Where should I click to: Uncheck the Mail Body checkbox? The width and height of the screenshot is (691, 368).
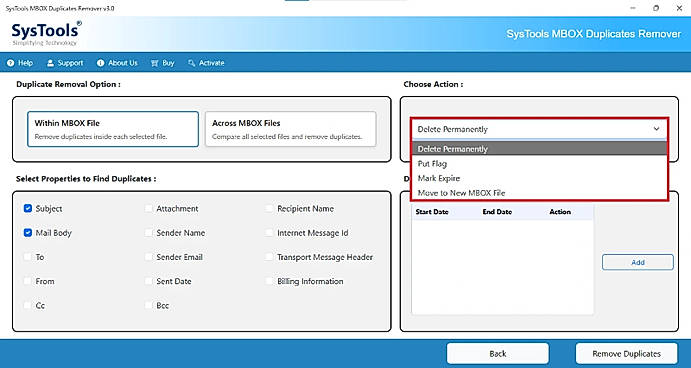pyautogui.click(x=28, y=233)
